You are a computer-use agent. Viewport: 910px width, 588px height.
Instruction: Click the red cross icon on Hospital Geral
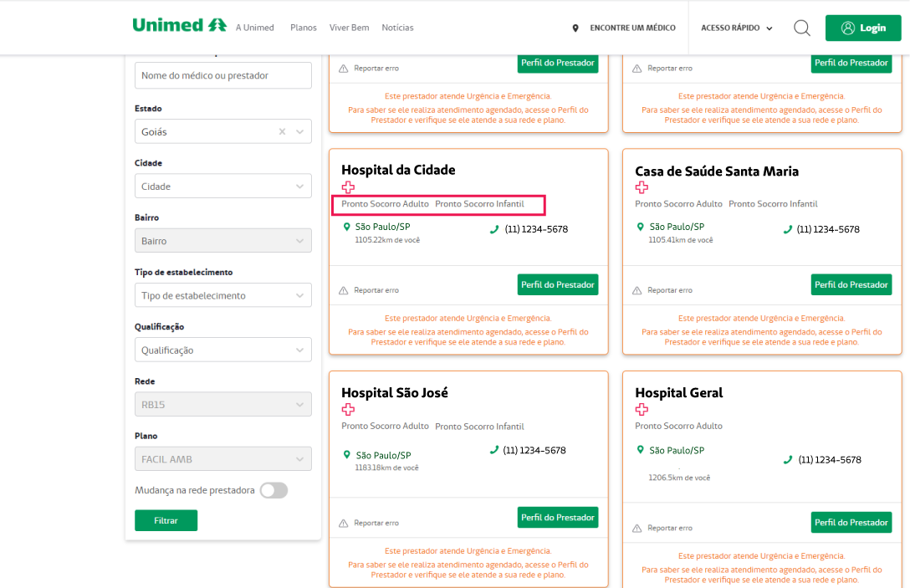pos(642,409)
